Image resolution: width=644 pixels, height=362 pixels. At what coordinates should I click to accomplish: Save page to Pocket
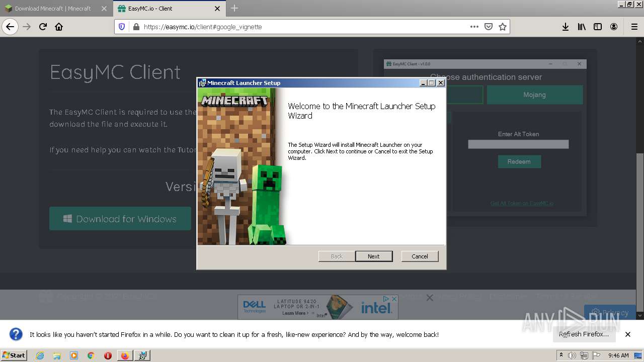(488, 27)
